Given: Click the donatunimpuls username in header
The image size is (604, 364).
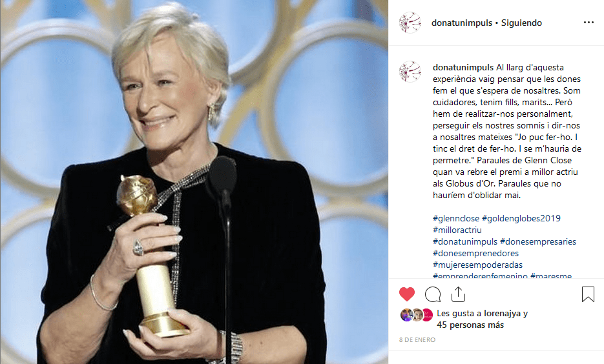Looking at the screenshot, I should click(x=462, y=23).
